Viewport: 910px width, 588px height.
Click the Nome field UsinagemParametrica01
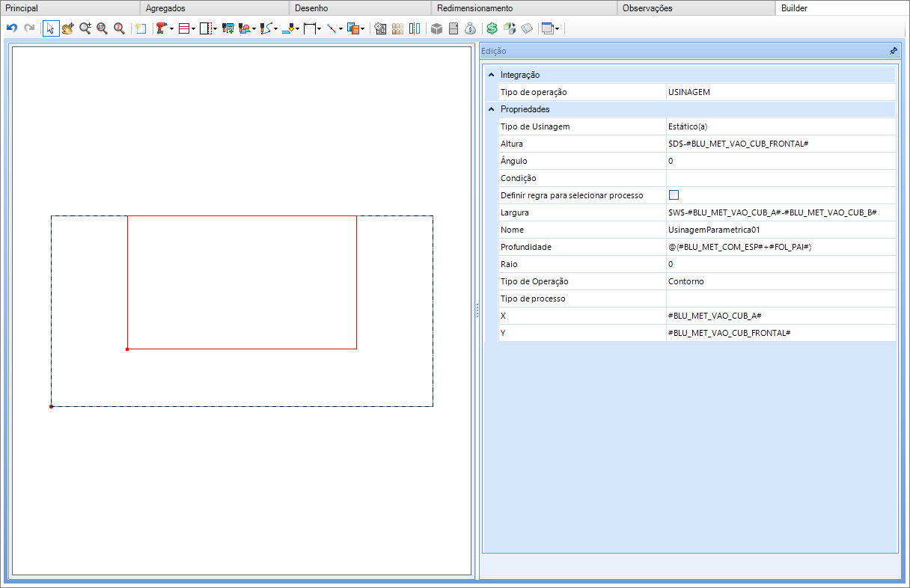point(781,230)
